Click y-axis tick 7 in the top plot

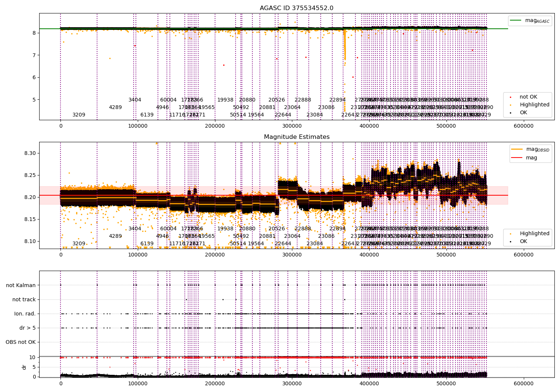[34, 55]
